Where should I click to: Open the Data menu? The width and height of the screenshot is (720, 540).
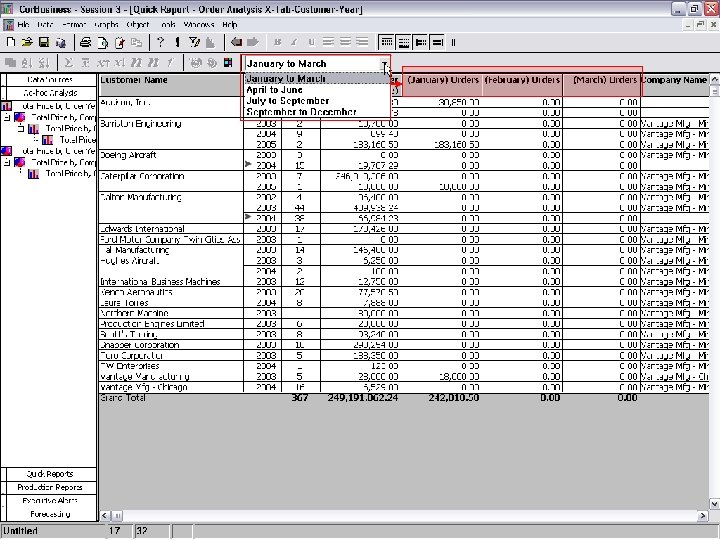coord(45,24)
